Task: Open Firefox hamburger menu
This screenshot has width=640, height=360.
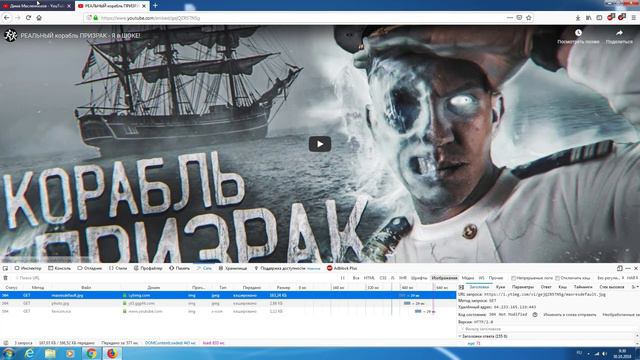Action: (x=633, y=18)
